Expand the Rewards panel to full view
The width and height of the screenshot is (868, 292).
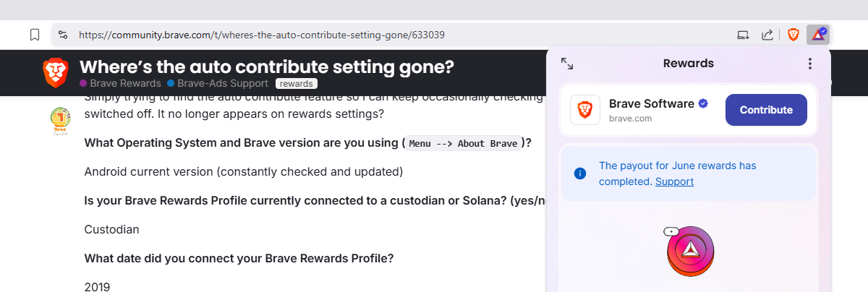click(x=567, y=64)
